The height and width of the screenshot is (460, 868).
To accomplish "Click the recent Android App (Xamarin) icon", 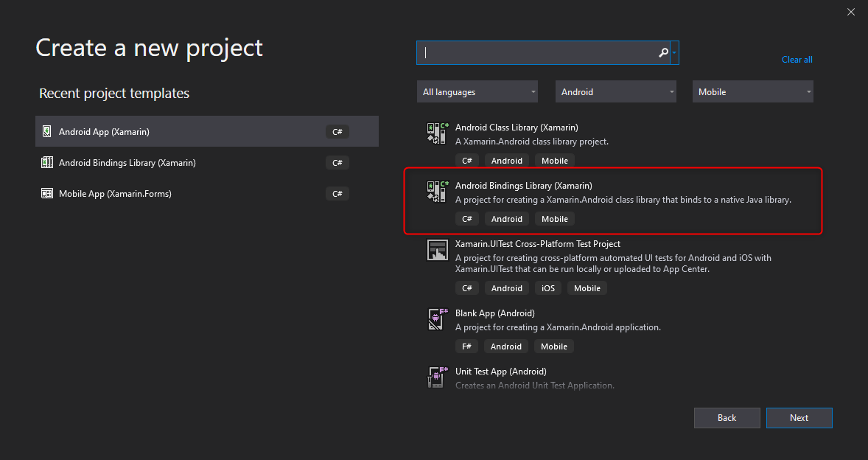I will point(47,132).
